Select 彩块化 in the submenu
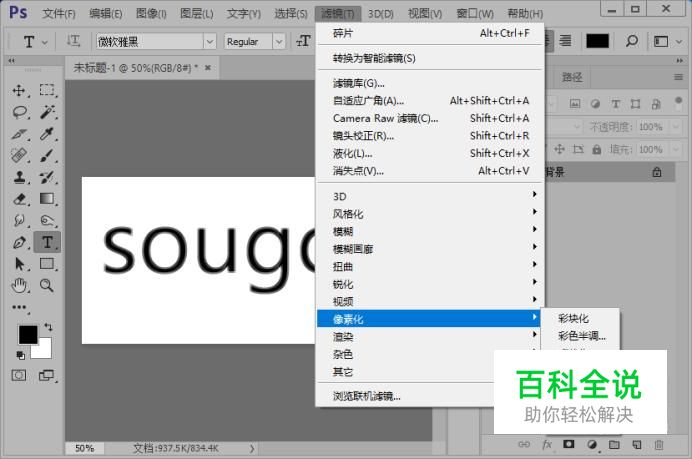This screenshot has height=459, width=692. click(580, 318)
